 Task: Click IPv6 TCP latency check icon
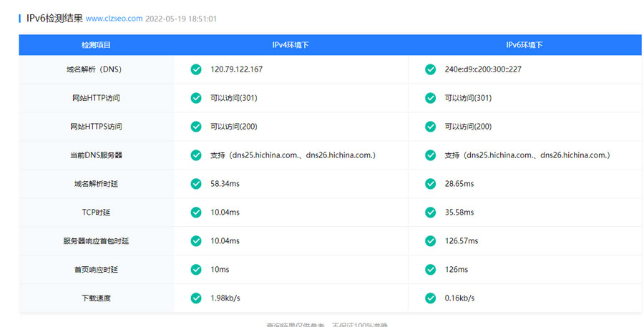pos(431,213)
